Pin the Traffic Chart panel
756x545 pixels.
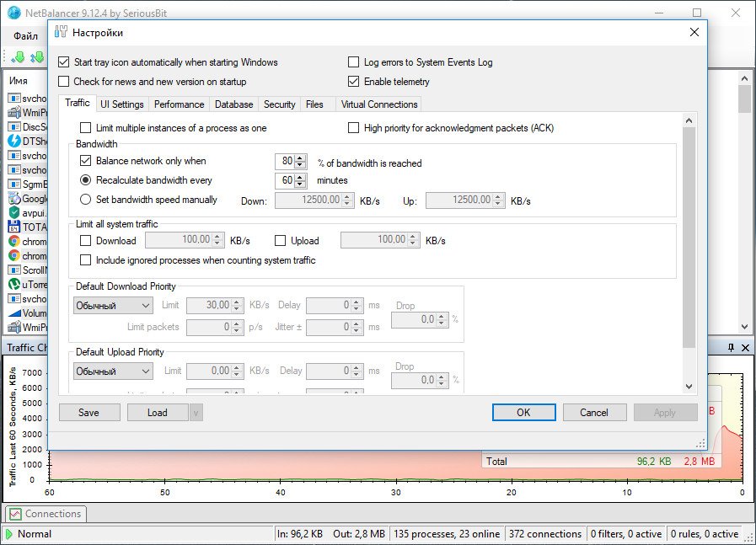[x=731, y=347]
